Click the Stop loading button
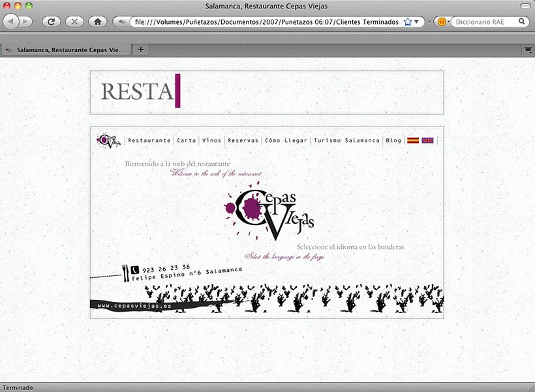Viewport: 535px width, 392px height. (74, 22)
